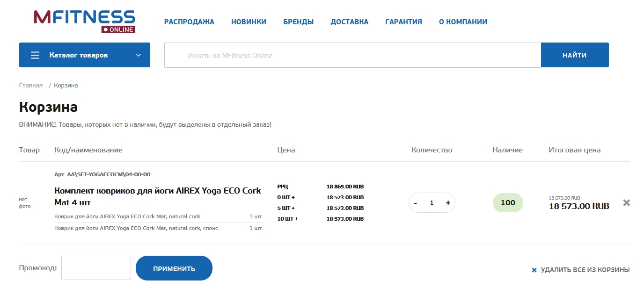Follow the Главная breadcrumb link
The height and width of the screenshot is (302, 644).
pos(31,86)
